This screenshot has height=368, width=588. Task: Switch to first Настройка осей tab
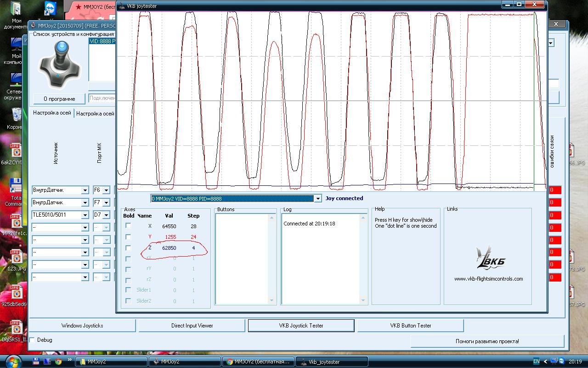click(x=52, y=113)
